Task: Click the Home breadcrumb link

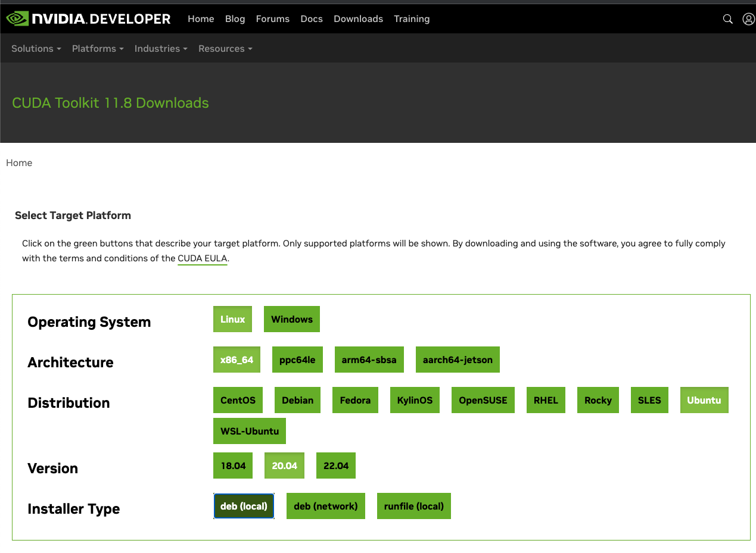Action: (x=19, y=163)
